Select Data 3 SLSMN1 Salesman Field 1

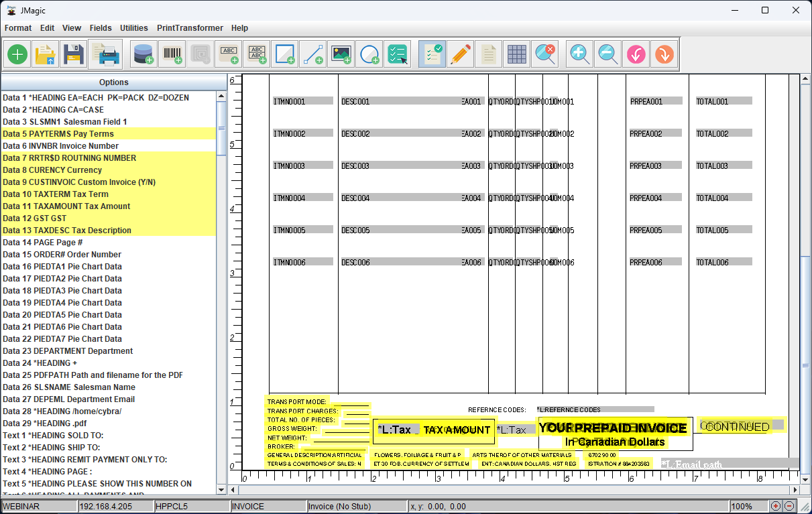click(x=109, y=122)
